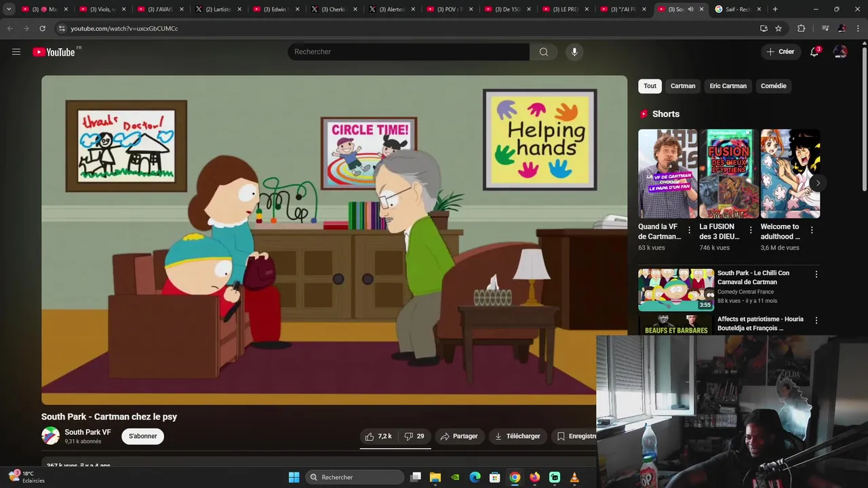This screenshot has width=868, height=488.
Task: Open the YouTube hamburger guide menu
Action: [16, 52]
